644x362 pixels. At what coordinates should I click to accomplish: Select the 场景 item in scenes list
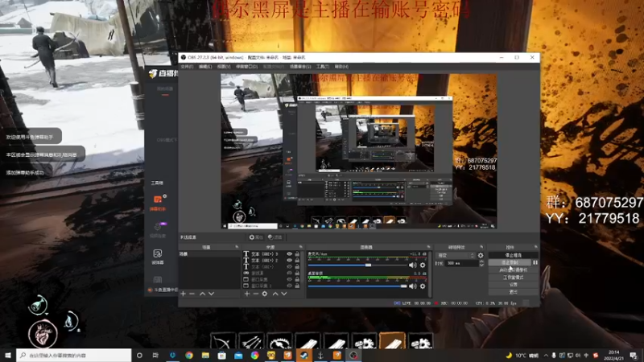tap(209, 254)
